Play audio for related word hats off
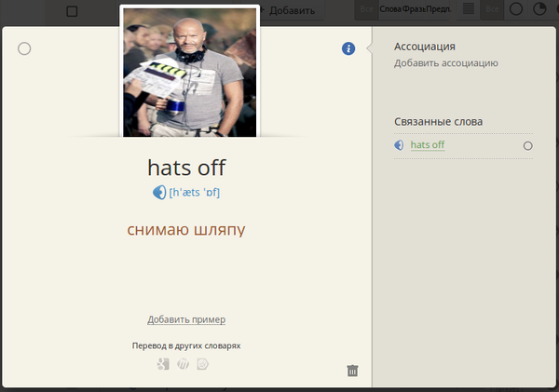 (x=400, y=145)
